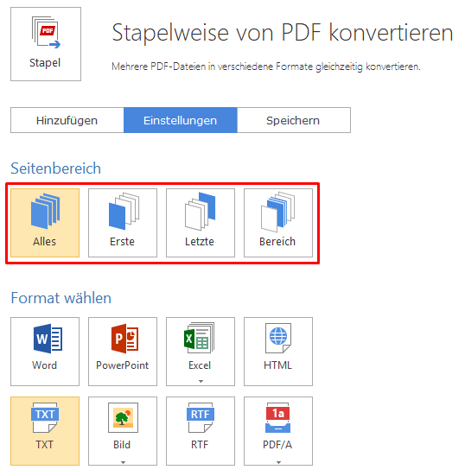This screenshot has width=465, height=476.
Task: Choose the Letzte page range option
Action: point(201,223)
